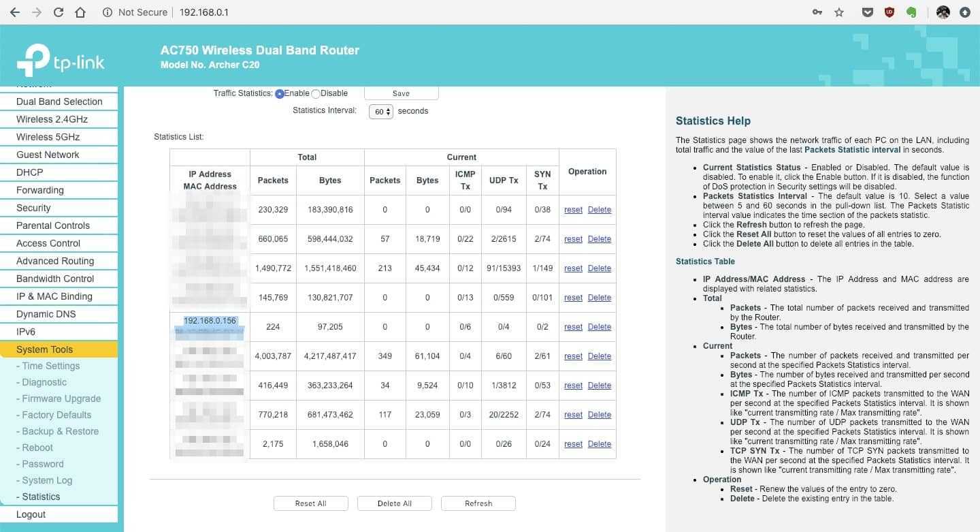Open the Chrome profile avatar

[x=943, y=12]
